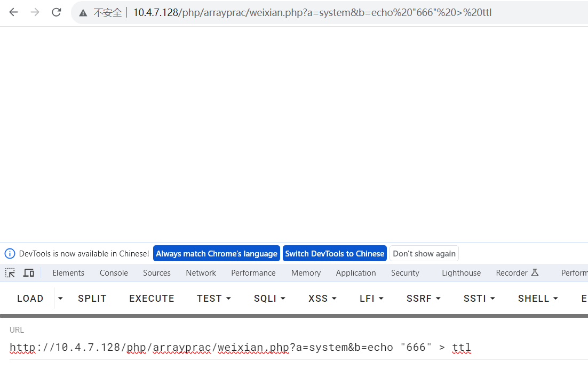The width and height of the screenshot is (588, 370).
Task: Open the SHELL dropdown menu
Action: [x=538, y=299]
